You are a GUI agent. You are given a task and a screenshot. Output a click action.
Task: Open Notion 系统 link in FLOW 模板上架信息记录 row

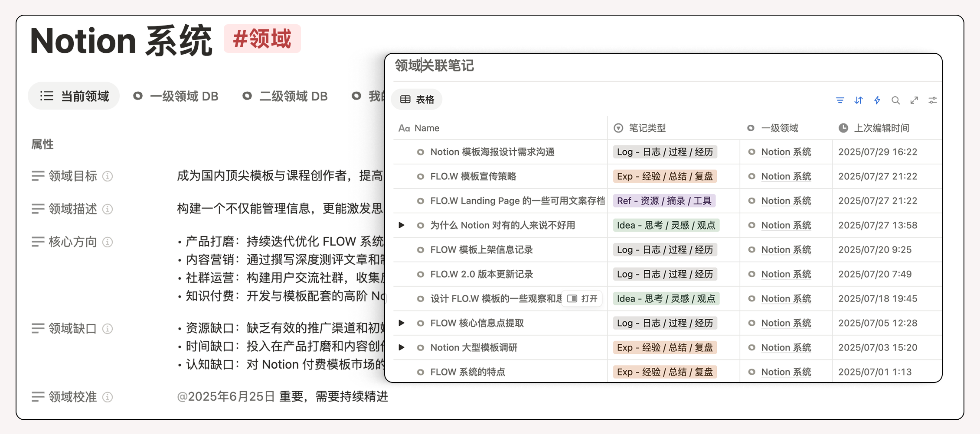click(786, 250)
